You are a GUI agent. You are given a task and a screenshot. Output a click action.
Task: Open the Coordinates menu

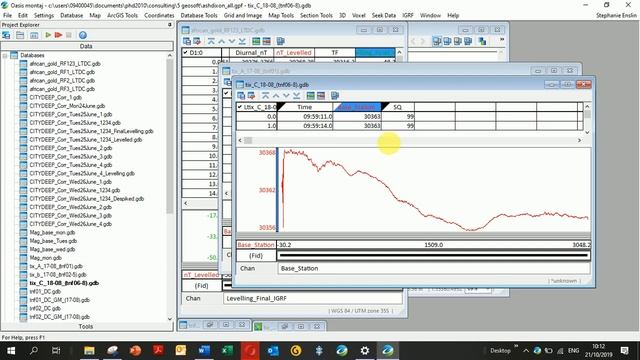159,15
